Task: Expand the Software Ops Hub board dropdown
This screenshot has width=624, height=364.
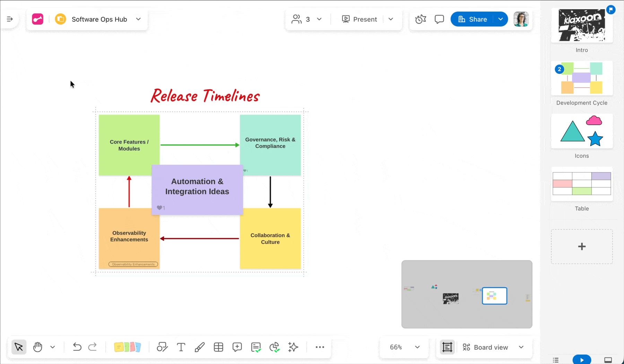Action: click(138, 19)
